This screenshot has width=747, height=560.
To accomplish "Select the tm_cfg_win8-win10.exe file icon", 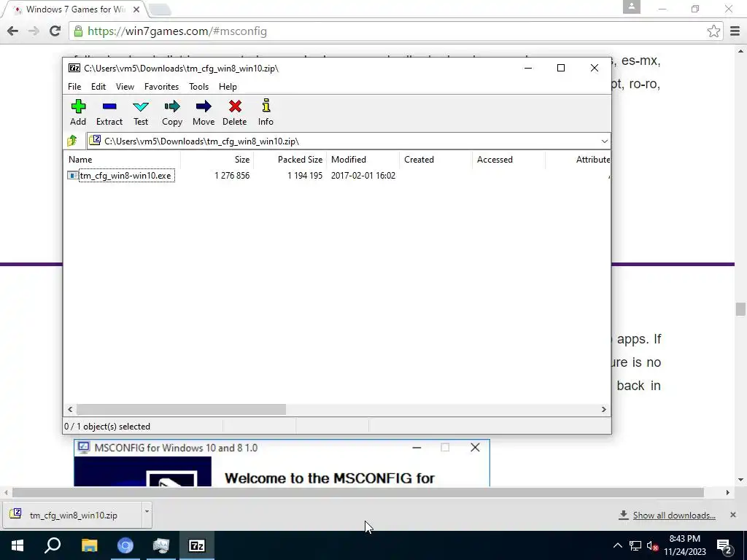I will tap(72, 176).
